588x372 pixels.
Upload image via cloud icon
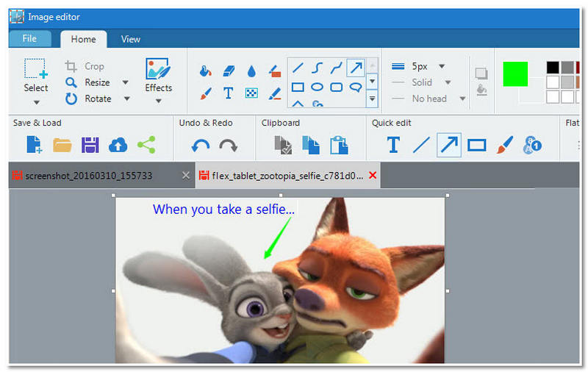pos(118,145)
